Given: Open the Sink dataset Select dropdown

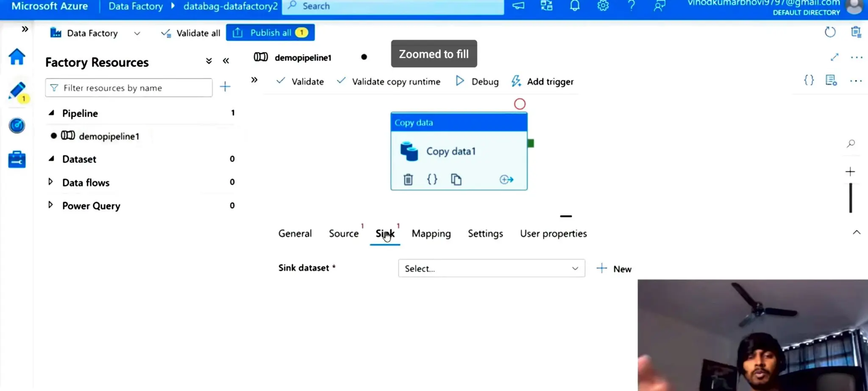Looking at the screenshot, I should coord(492,268).
